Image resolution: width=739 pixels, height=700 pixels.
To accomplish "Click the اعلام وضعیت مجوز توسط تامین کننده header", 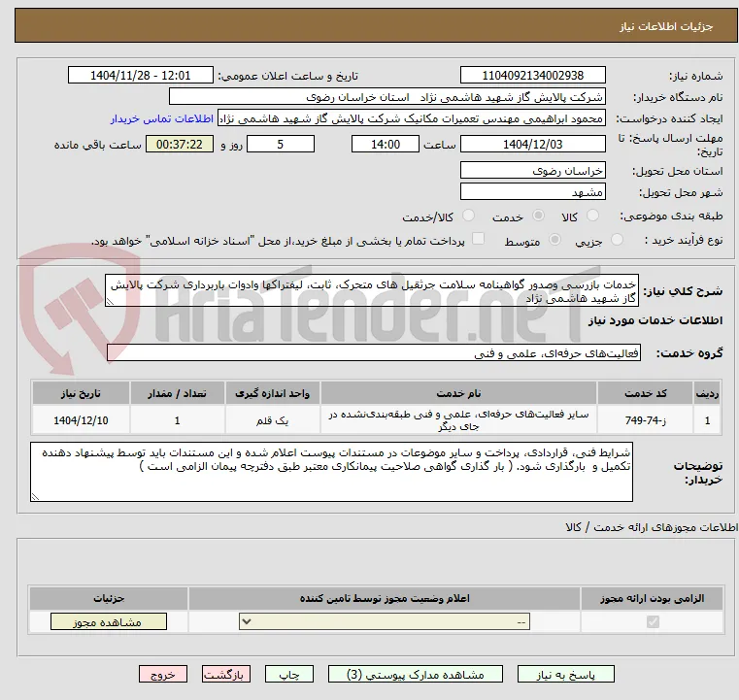I will tap(385, 598).
